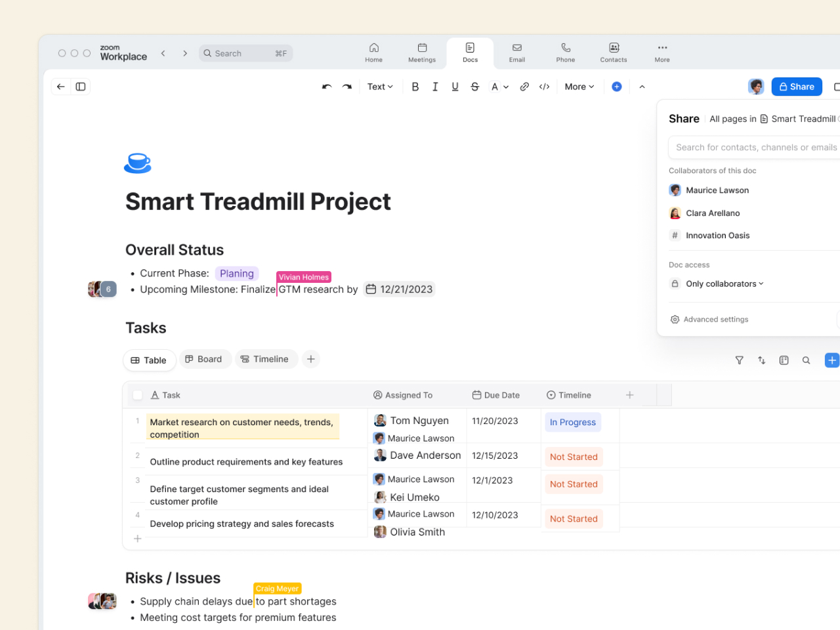The image size is (840, 630).
Task: Click the share contacts search field
Action: click(x=756, y=148)
